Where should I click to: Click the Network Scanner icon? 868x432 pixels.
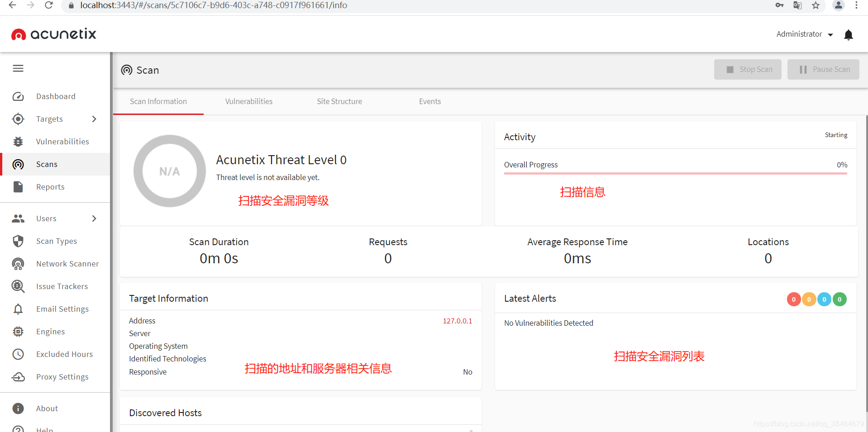point(18,264)
